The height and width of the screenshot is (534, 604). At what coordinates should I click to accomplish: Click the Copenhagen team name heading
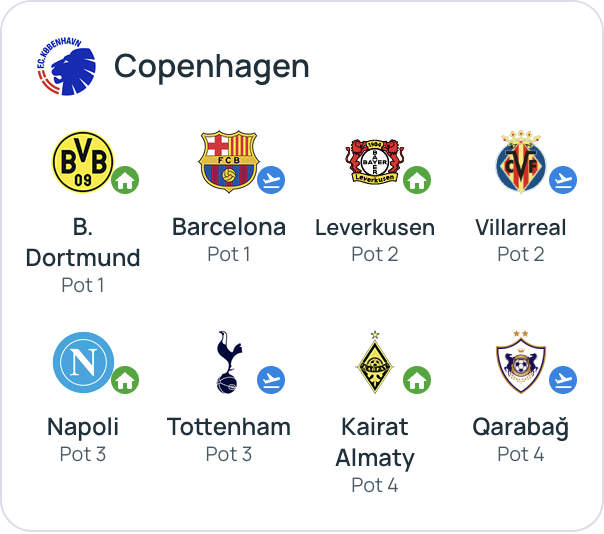(x=211, y=67)
